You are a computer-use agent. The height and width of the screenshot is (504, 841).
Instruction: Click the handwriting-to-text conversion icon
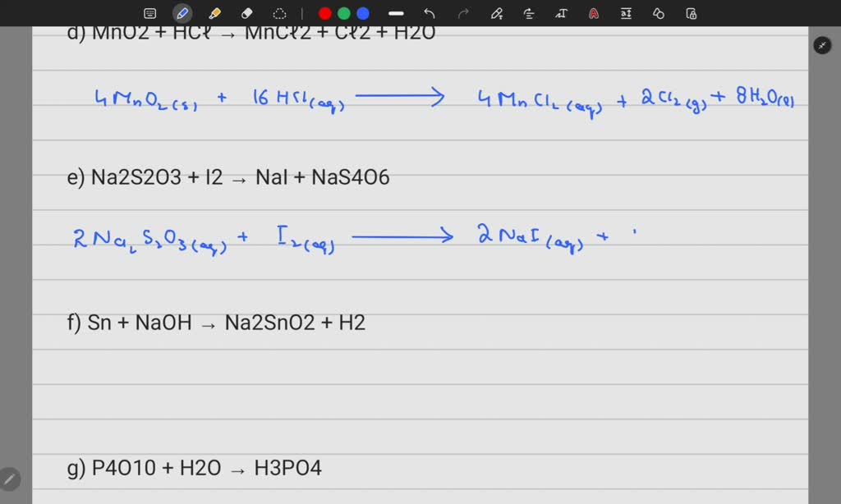pyautogui.click(x=560, y=13)
